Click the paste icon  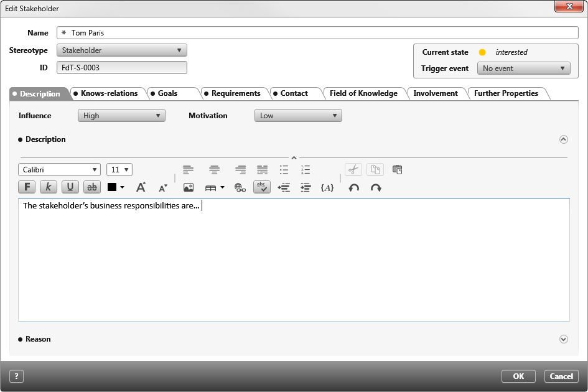(397, 169)
